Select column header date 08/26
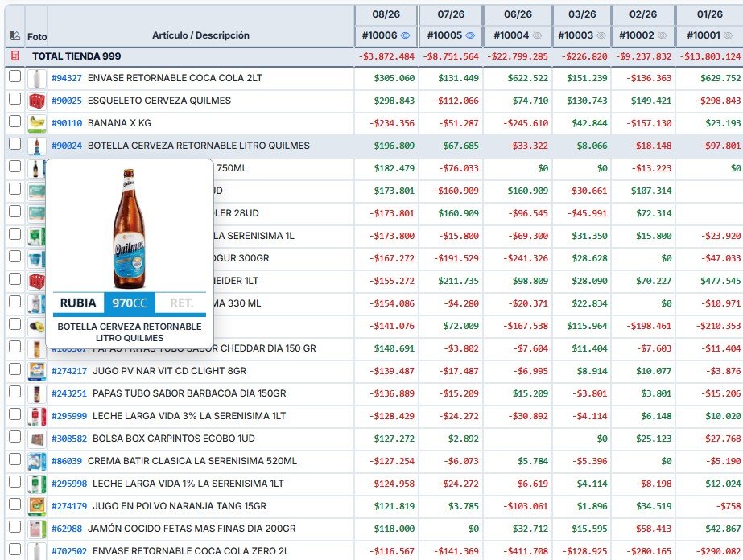 tap(386, 14)
